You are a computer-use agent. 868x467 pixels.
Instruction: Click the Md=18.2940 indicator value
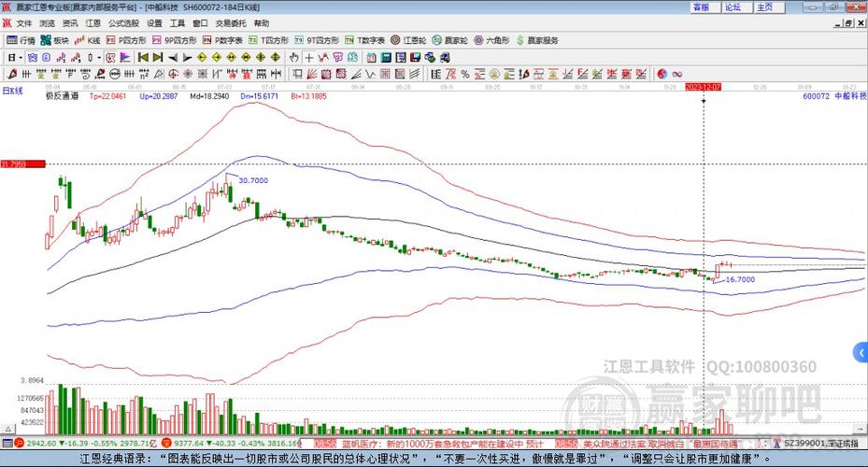(x=209, y=95)
